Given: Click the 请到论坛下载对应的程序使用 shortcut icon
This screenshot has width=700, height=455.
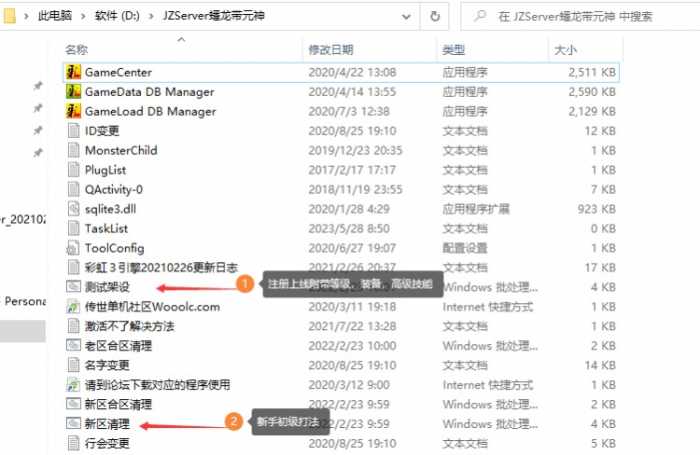Looking at the screenshot, I should [x=73, y=384].
